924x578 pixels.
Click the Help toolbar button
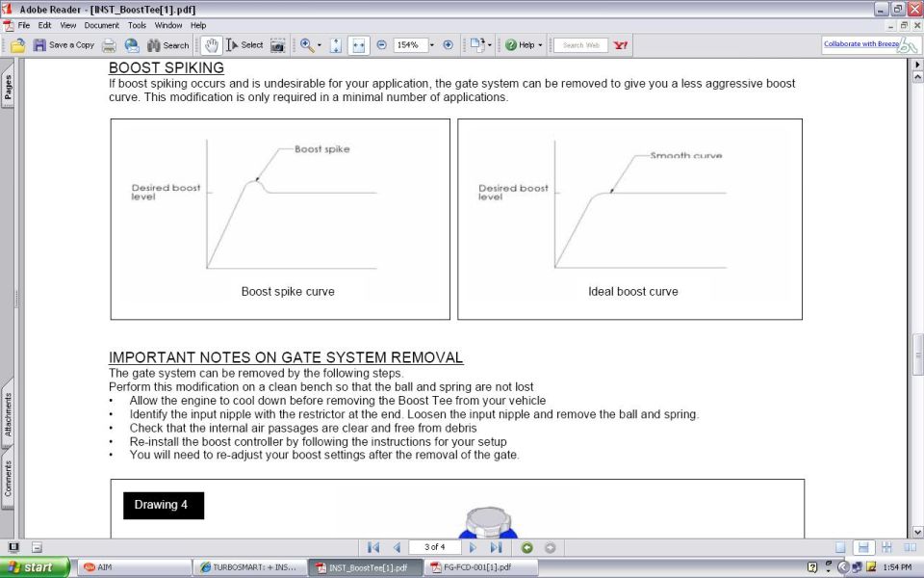520,45
